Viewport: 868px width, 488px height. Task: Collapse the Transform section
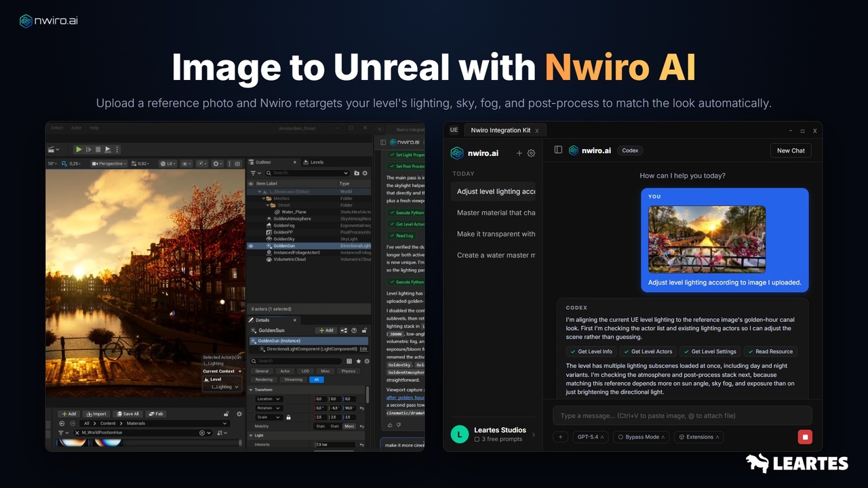click(251, 390)
